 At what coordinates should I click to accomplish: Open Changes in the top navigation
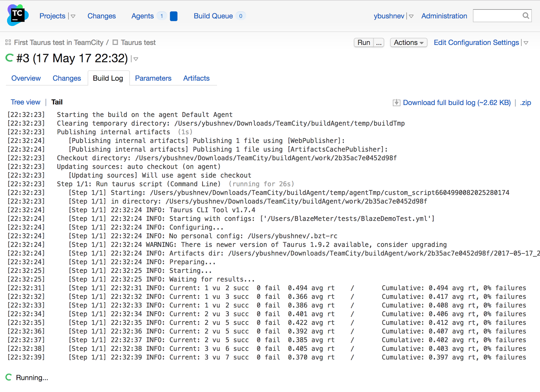[102, 16]
